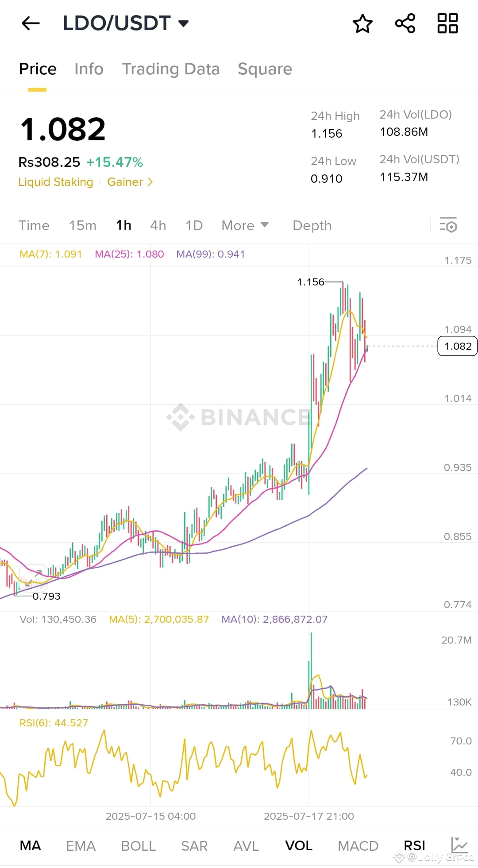Tap the back arrow to exit the chart
This screenshot has width=478, height=868.
[x=30, y=24]
